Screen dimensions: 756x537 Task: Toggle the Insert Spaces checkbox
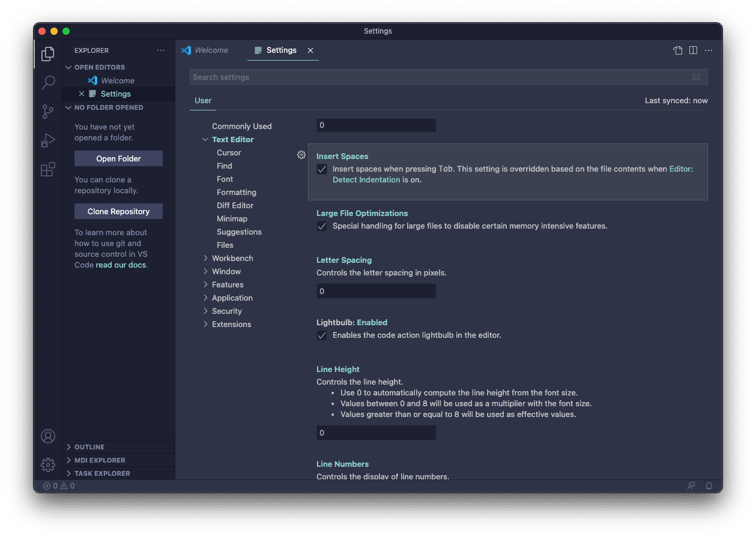(322, 169)
